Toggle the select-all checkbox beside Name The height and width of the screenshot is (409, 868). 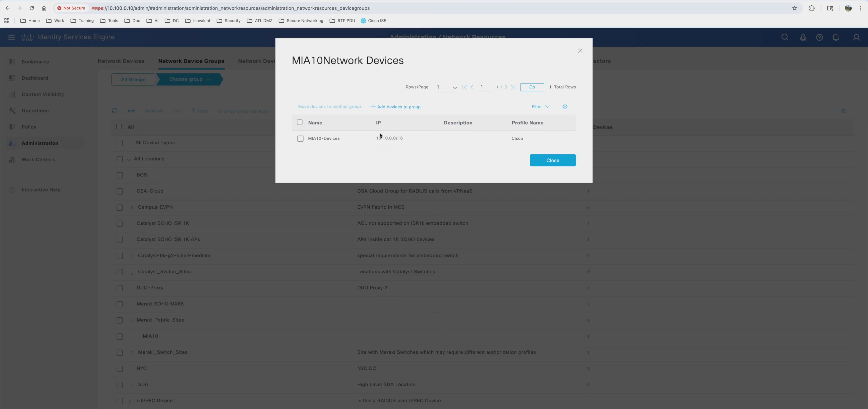click(x=300, y=122)
